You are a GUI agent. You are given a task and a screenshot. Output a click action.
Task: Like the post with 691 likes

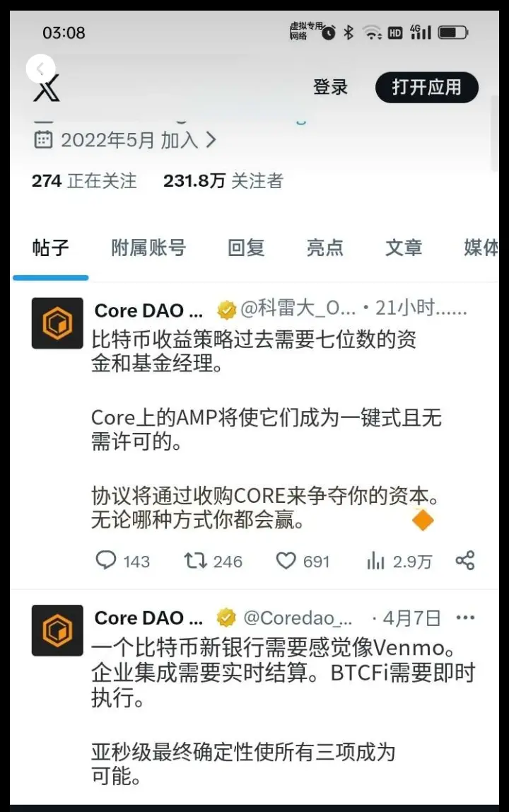tap(303, 561)
